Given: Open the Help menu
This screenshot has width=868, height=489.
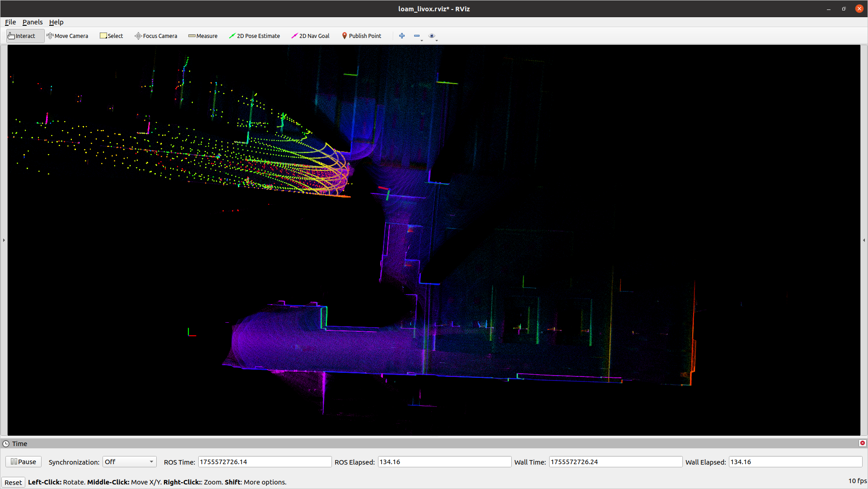Looking at the screenshot, I should [56, 22].
